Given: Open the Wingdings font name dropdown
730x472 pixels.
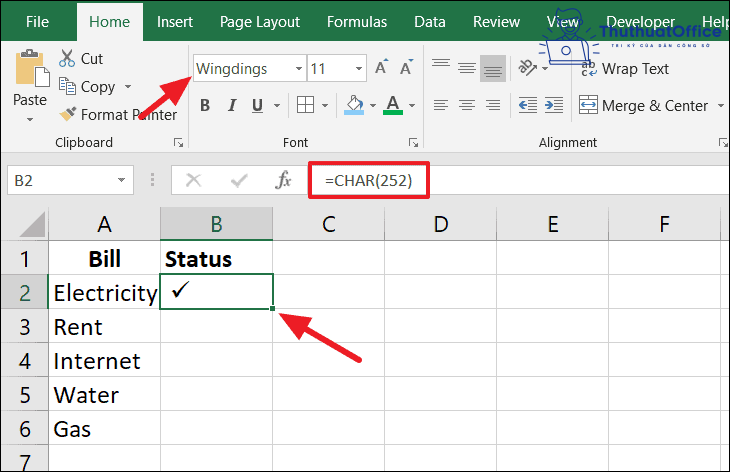Looking at the screenshot, I should (x=297, y=69).
